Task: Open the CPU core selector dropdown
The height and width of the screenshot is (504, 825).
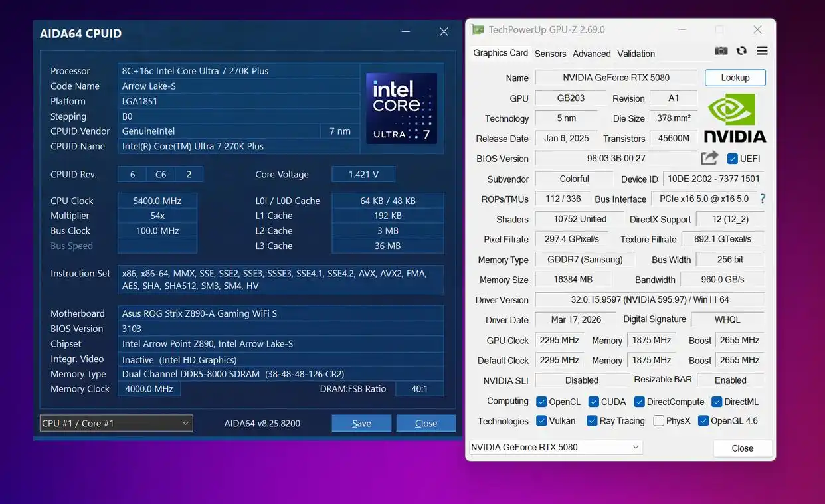Action: click(116, 423)
